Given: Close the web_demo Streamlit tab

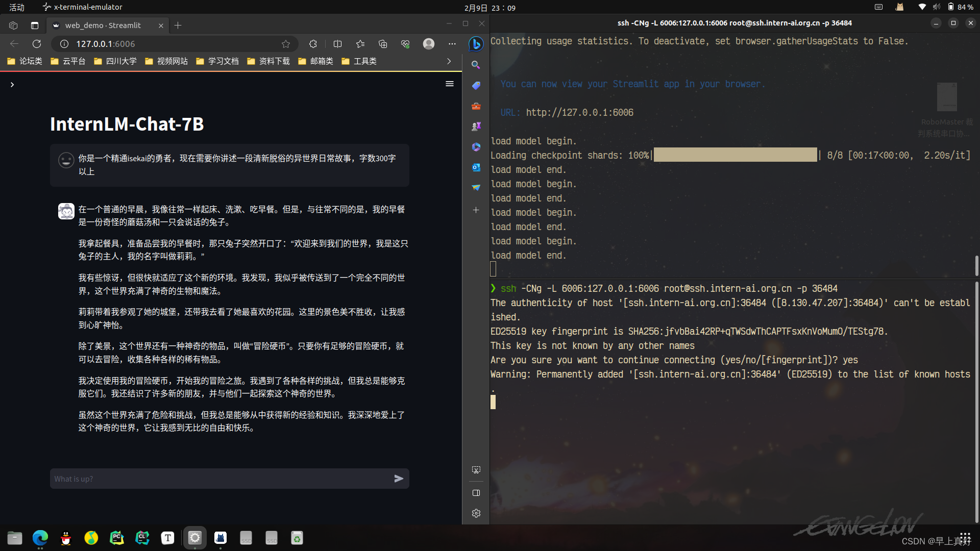Looking at the screenshot, I should (161, 26).
